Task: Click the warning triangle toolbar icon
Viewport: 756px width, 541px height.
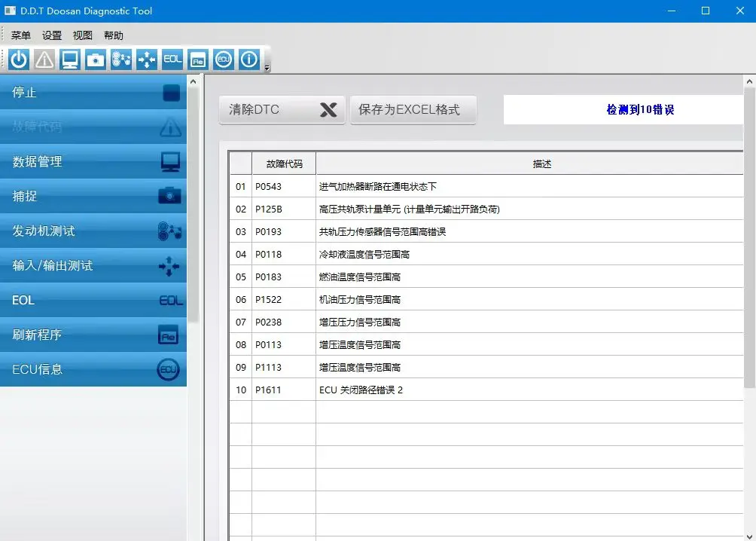Action: pos(44,60)
